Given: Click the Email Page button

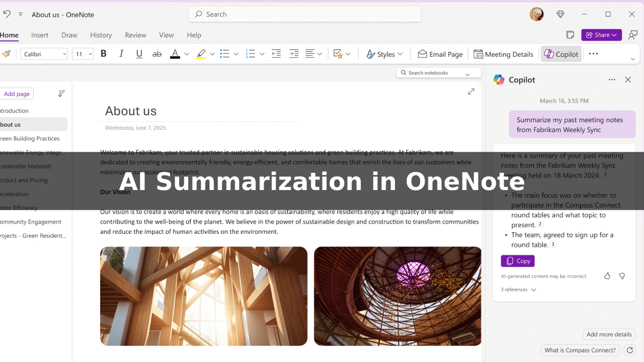Looking at the screenshot, I should [440, 54].
